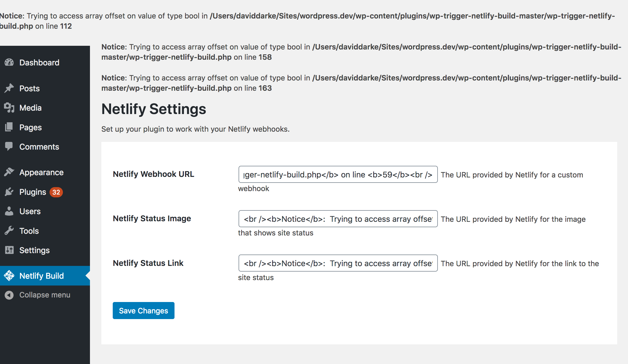Image resolution: width=628 pixels, height=364 pixels.
Task: Click the Pages icon in sidebar
Action: point(9,127)
